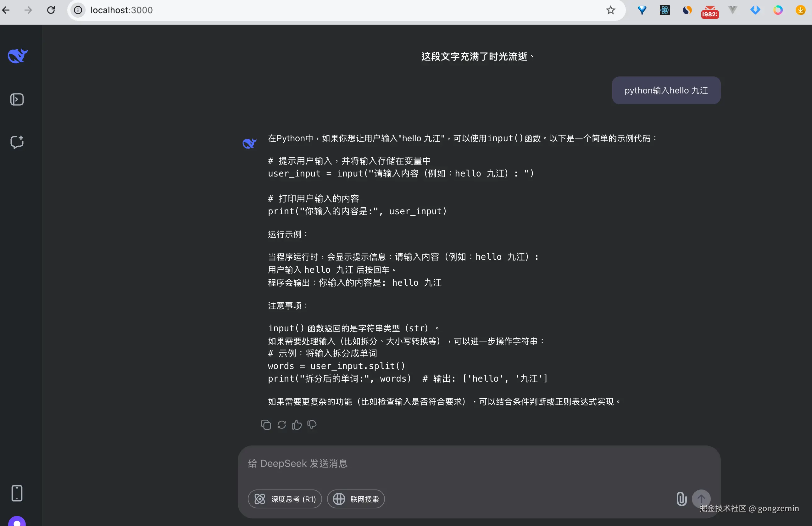Copy the assistant's response
The height and width of the screenshot is (526, 812).
[x=266, y=424]
